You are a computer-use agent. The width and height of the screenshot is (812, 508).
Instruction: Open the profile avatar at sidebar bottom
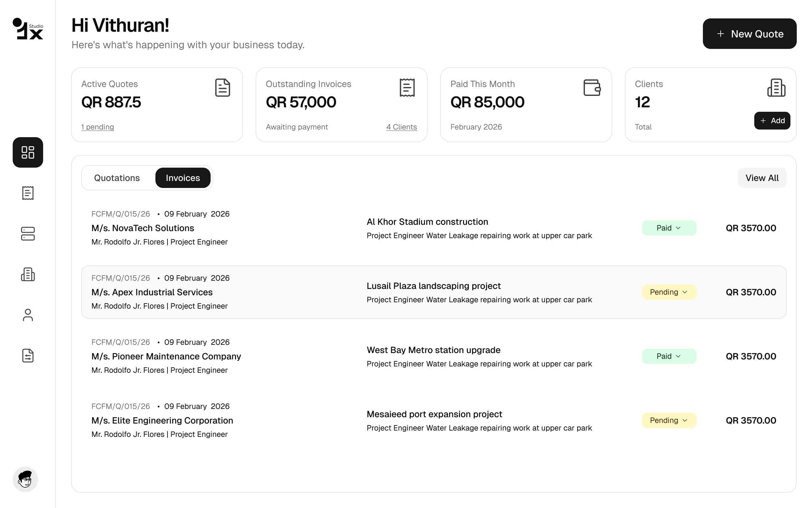(25, 479)
